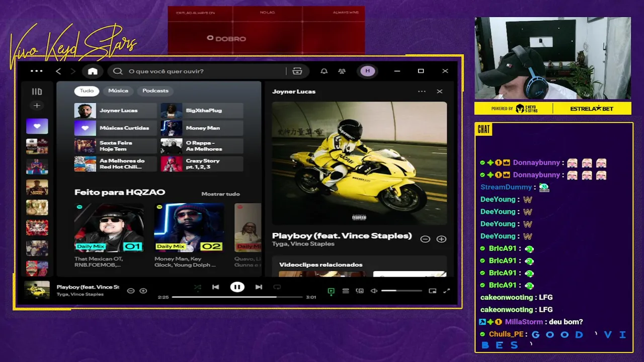Screen dimensions: 644x362
Task: Open the Browse icon in search bar
Action: pos(297,71)
